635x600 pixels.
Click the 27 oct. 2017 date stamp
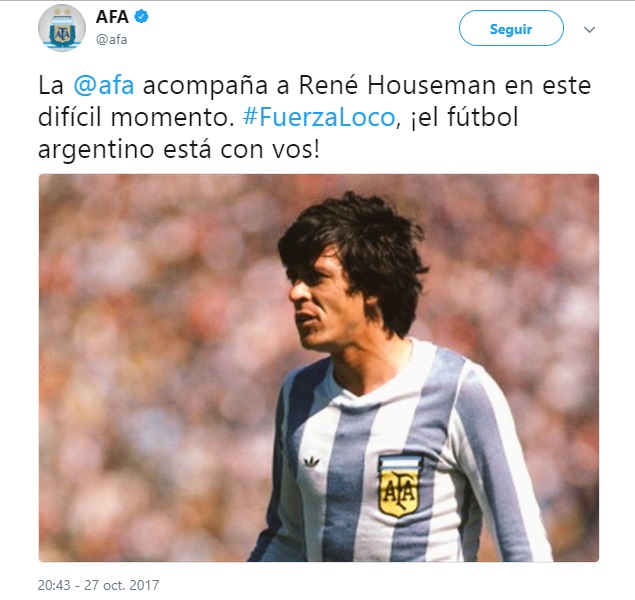121,585
